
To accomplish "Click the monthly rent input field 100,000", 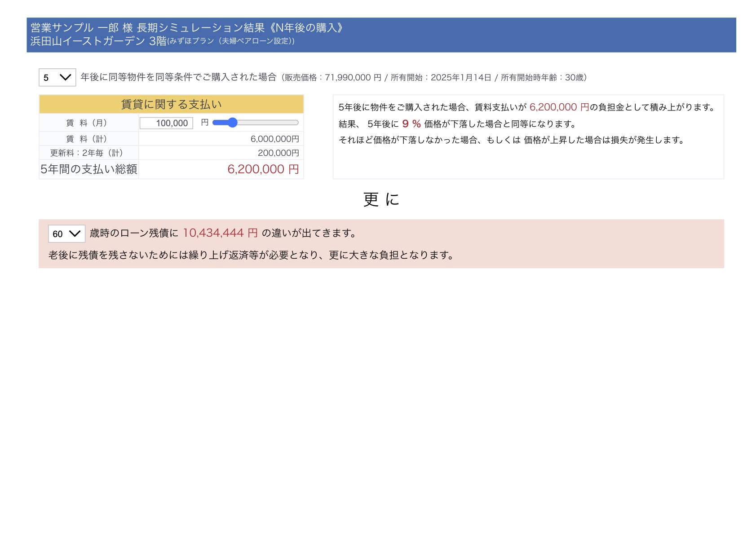I will (166, 123).
